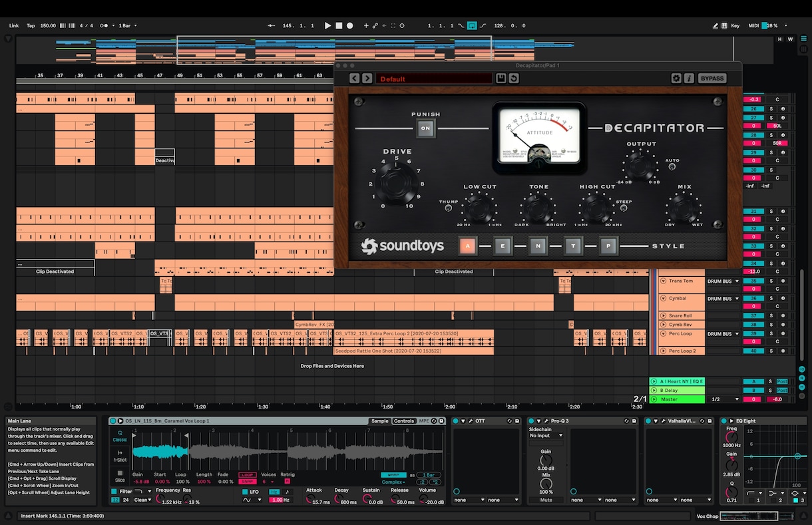Switch to the Sample tab

pos(380,421)
